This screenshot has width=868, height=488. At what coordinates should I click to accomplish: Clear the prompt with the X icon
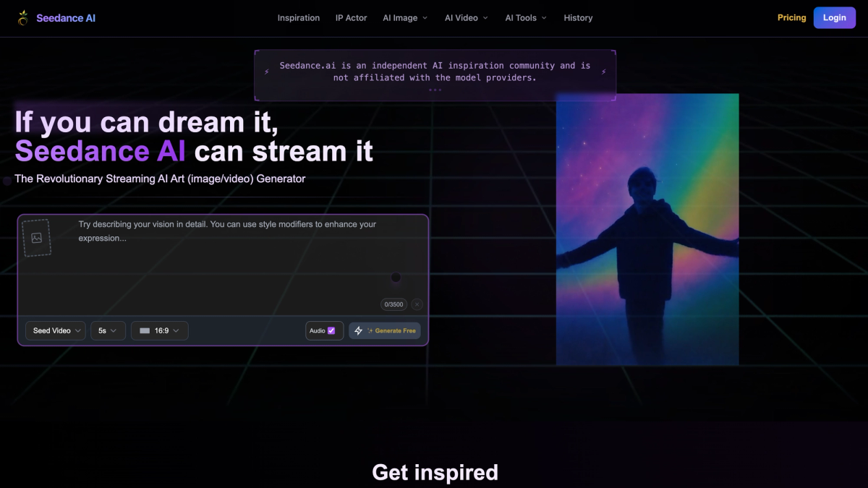pyautogui.click(x=417, y=304)
